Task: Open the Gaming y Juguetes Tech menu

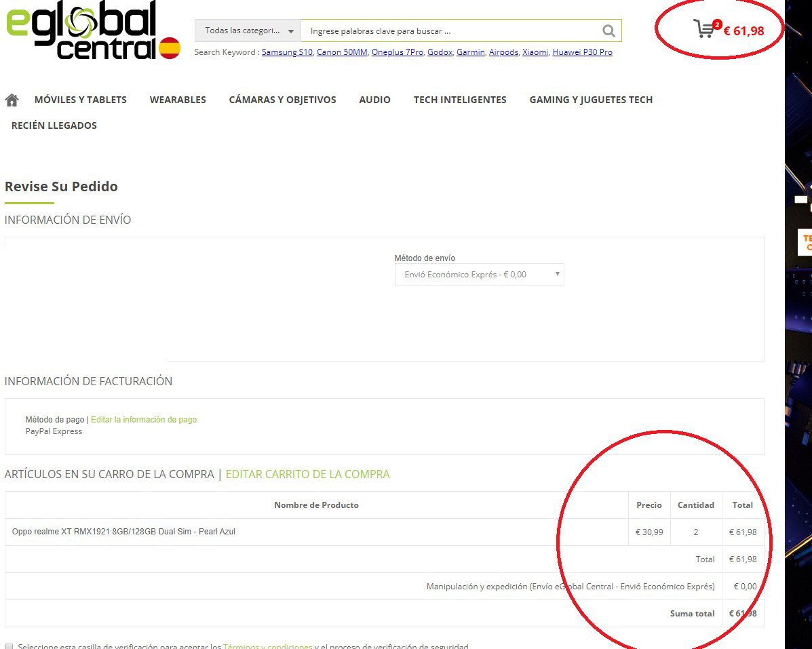Action: [591, 100]
